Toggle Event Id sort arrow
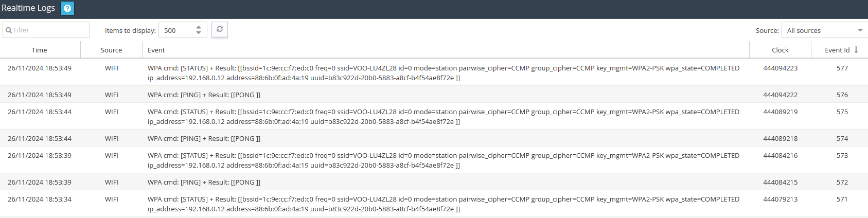This screenshot has height=218, width=868. [856, 50]
